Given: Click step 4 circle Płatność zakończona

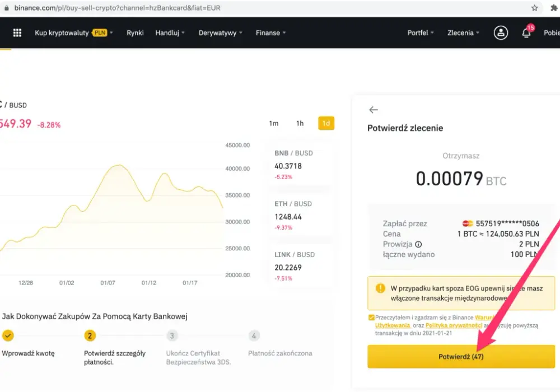Looking at the screenshot, I should pyautogui.click(x=254, y=335).
